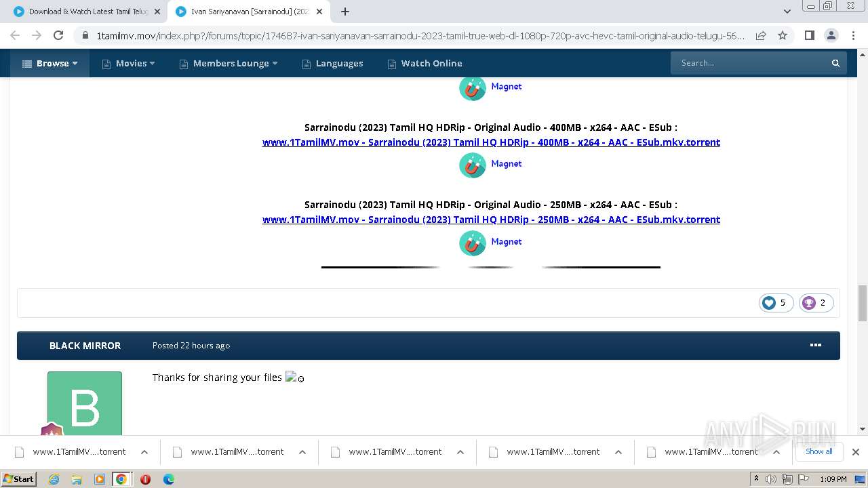Open Microsoft Edge from the taskbar
The width and height of the screenshot is (868, 488).
pos(169,479)
